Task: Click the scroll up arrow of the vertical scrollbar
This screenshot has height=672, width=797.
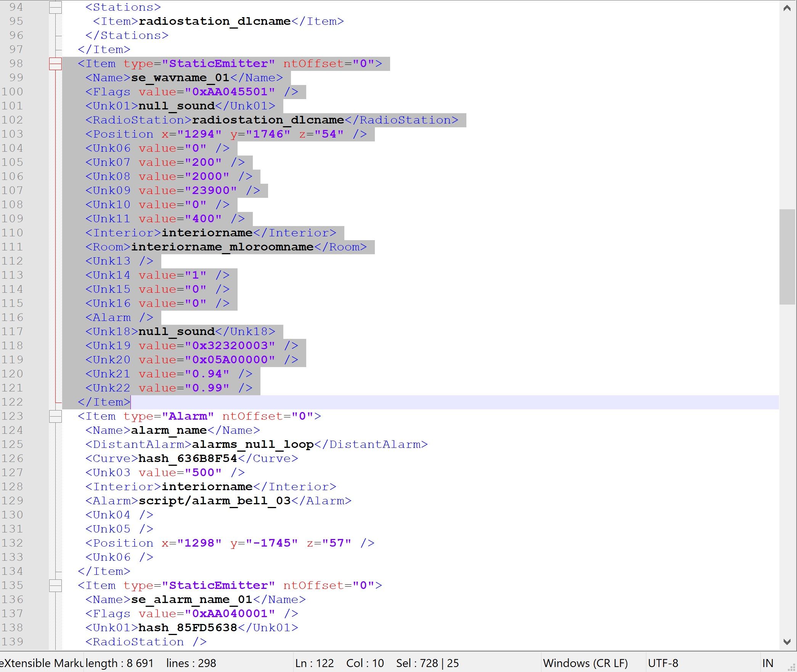Action: coord(787,8)
